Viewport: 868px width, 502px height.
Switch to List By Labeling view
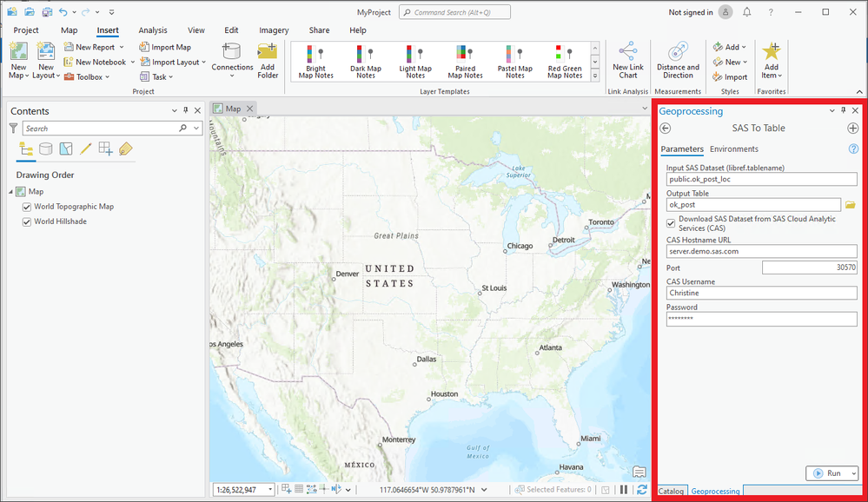(126, 149)
